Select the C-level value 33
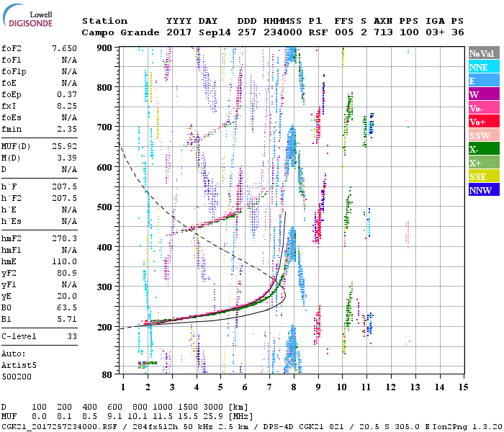504x432 pixels. point(72,336)
